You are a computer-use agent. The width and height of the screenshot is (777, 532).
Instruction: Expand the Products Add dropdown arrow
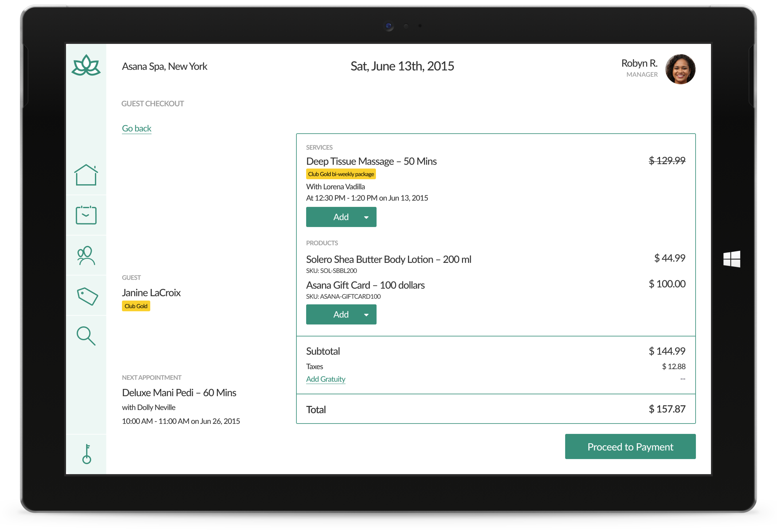366,315
